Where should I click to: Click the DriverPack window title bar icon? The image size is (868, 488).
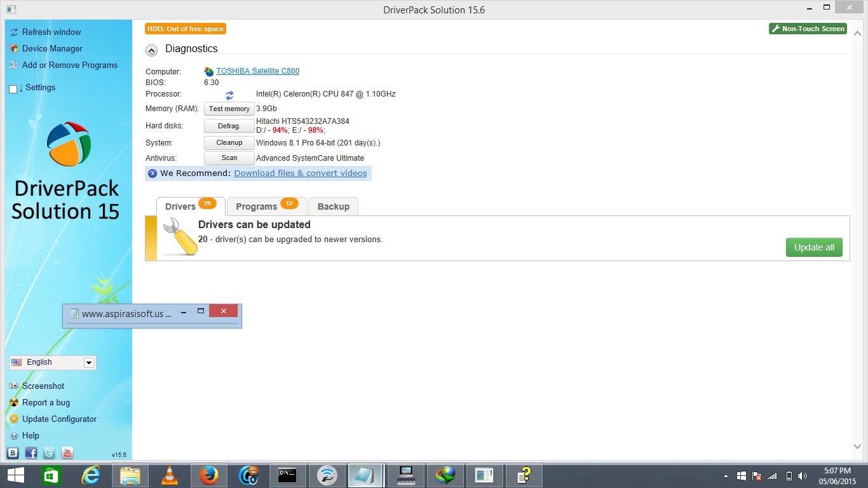(x=11, y=10)
